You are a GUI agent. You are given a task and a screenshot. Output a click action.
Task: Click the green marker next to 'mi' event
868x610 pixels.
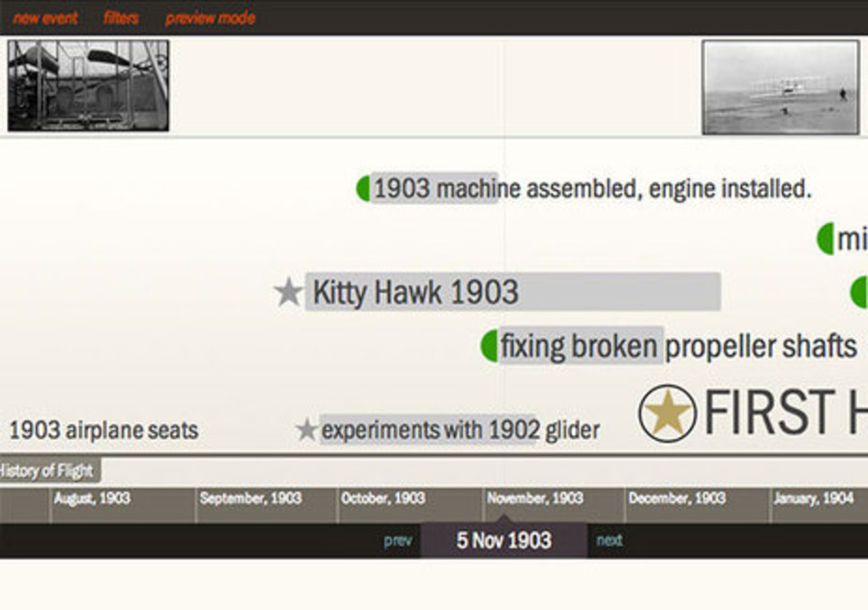pos(826,240)
